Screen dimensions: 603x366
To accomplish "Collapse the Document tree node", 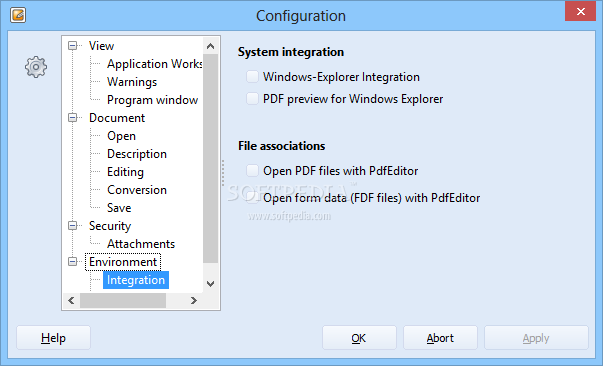I will point(72,118).
